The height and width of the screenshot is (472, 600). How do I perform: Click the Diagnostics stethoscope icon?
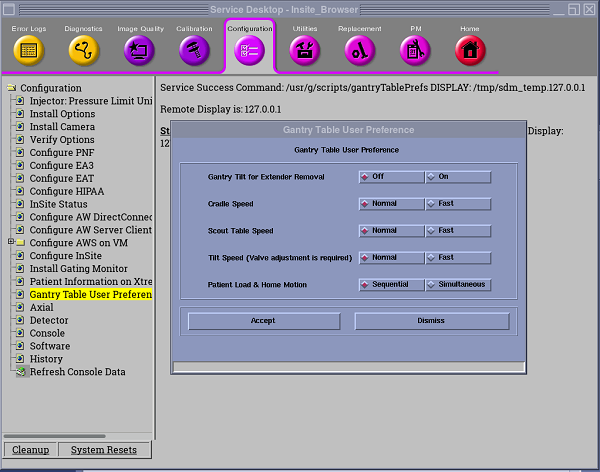coord(84,49)
